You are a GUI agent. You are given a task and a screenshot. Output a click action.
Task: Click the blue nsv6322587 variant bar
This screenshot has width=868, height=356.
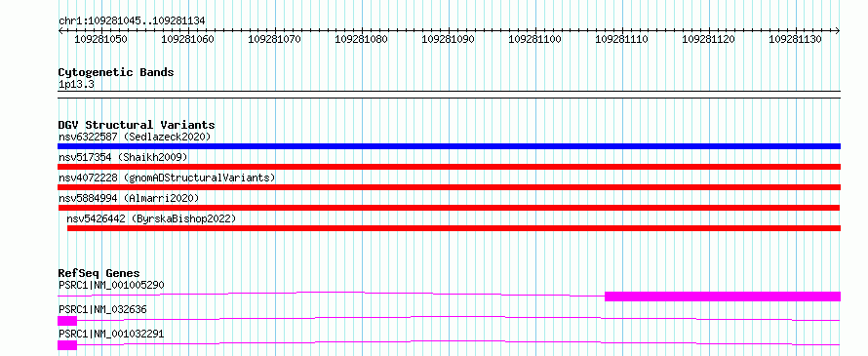tap(449, 146)
